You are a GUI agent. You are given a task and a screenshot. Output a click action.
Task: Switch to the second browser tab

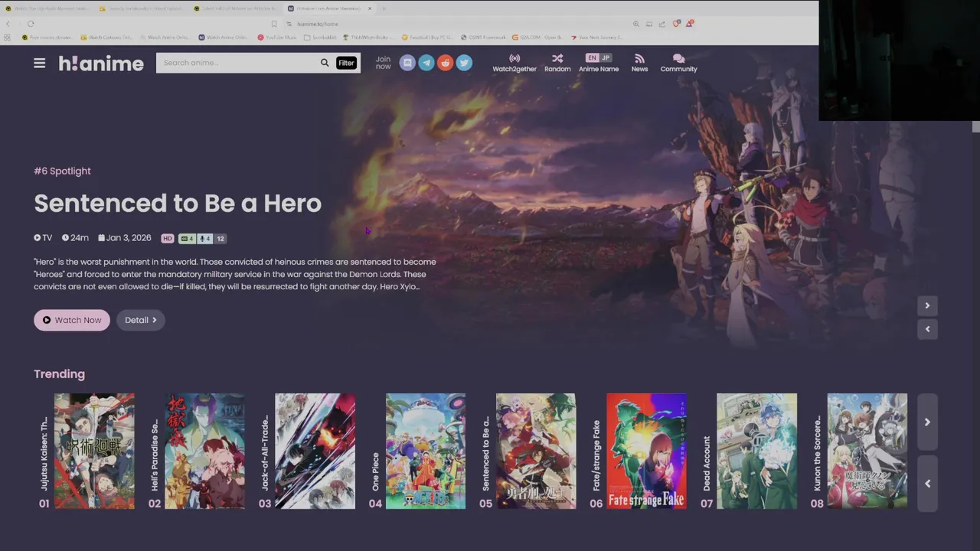(142, 8)
